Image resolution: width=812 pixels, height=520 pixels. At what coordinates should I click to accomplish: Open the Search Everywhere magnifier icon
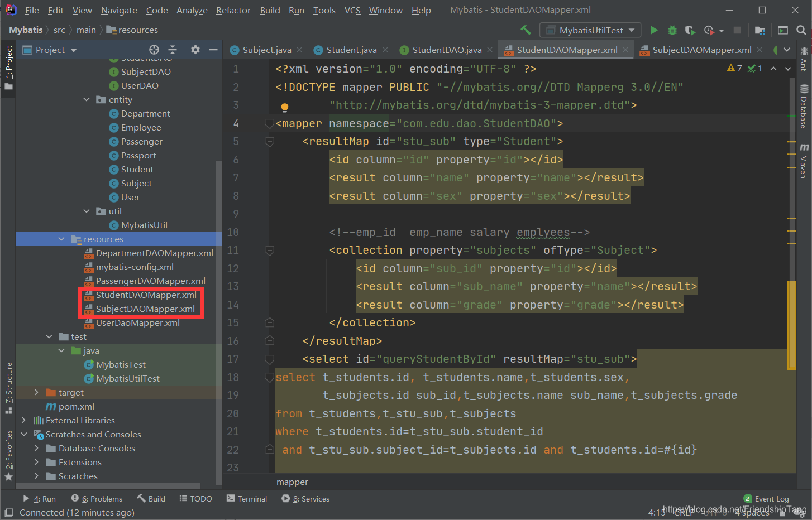coord(801,30)
